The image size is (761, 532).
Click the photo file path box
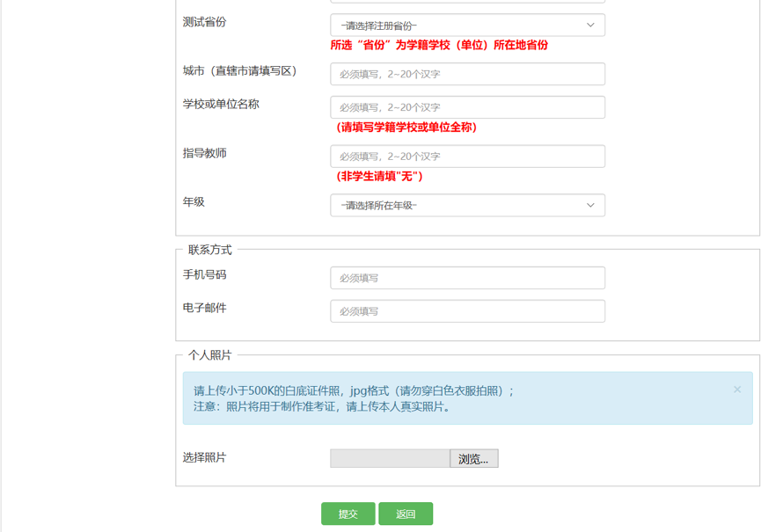pyautogui.click(x=391, y=459)
